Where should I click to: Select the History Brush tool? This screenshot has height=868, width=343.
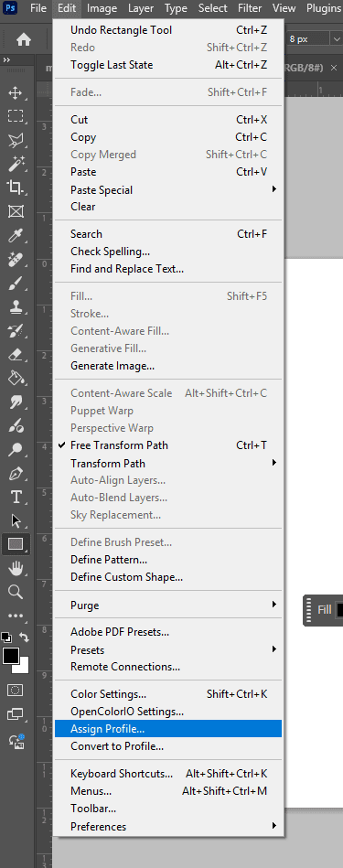pyautogui.click(x=16, y=331)
